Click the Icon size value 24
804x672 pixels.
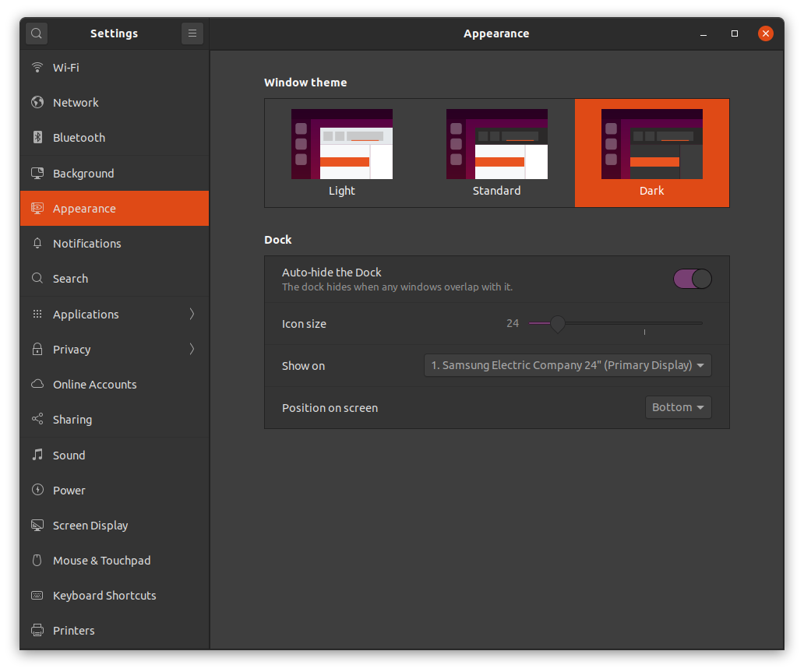(x=513, y=323)
